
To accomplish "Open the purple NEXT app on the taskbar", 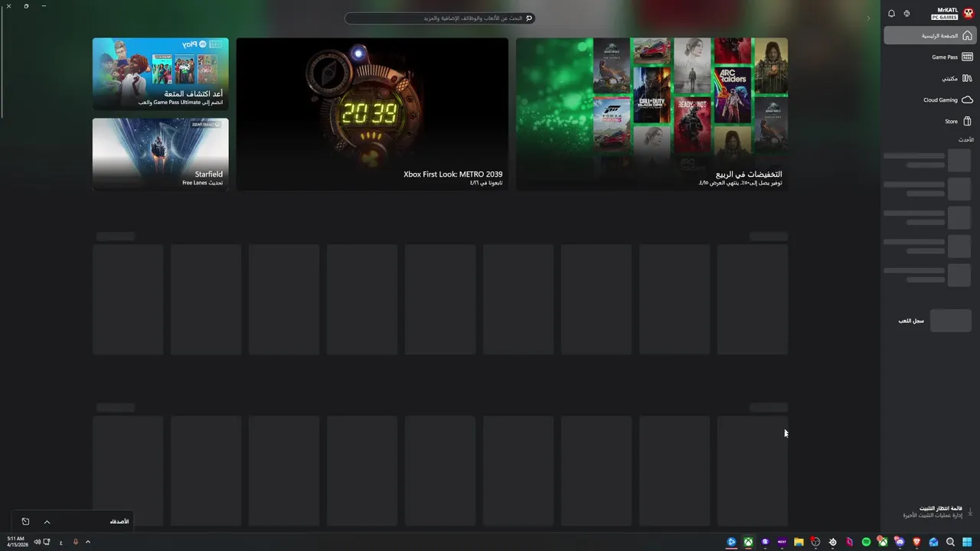I will [782, 542].
